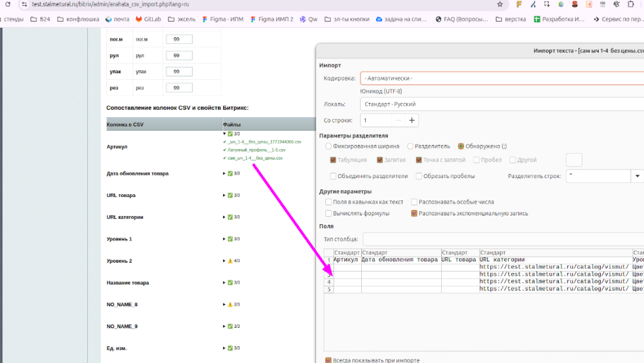
Task: Expand the Уровень 2 files list
Action: pos(225,261)
